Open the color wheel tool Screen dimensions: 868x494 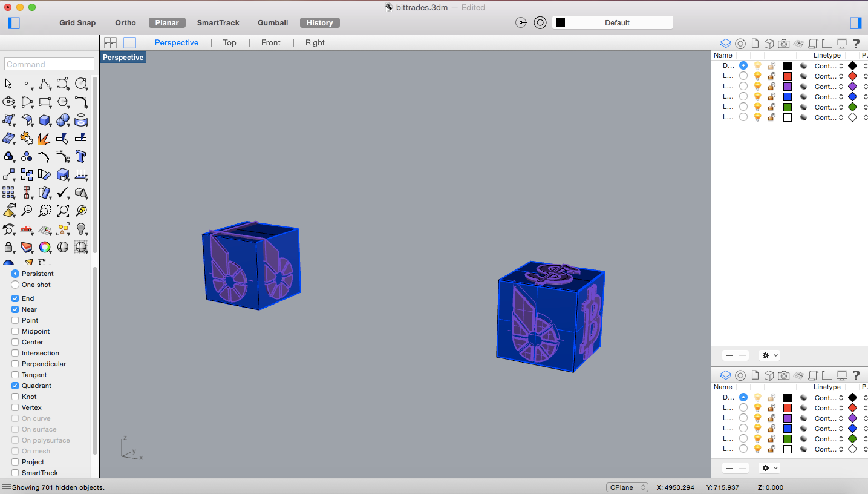click(x=45, y=247)
